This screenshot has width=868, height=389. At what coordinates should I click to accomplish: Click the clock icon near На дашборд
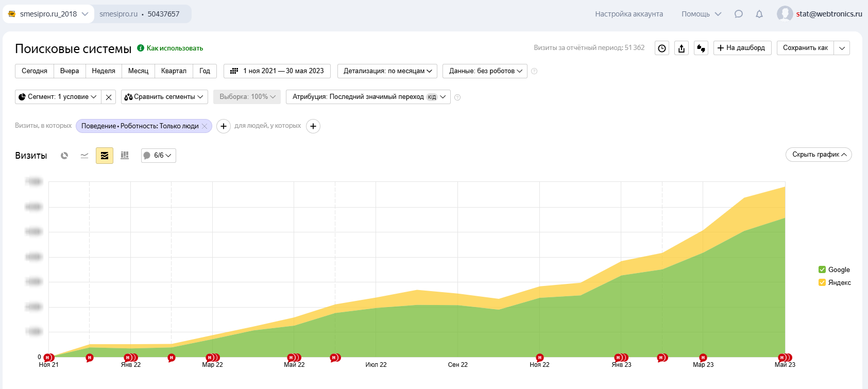click(662, 48)
